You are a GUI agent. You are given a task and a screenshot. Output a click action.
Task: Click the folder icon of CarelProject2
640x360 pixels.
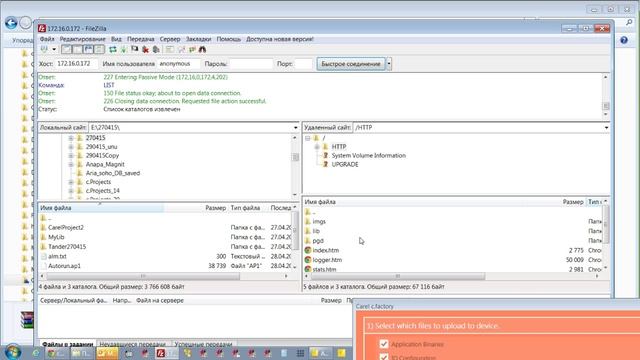point(43,227)
